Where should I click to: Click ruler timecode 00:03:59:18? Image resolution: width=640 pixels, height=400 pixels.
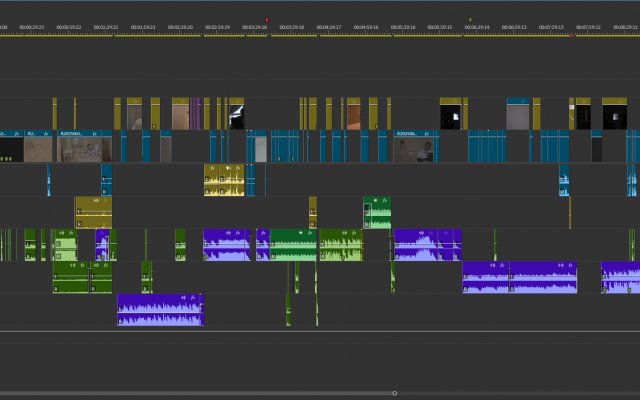coord(291,27)
